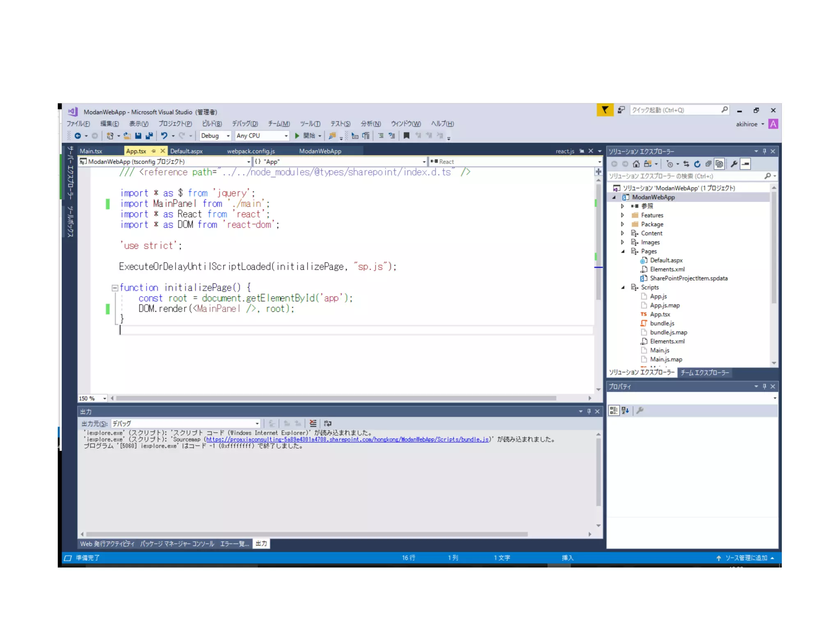Click Home icon in Solution Explorer
This screenshot has width=840, height=630.
point(636,164)
